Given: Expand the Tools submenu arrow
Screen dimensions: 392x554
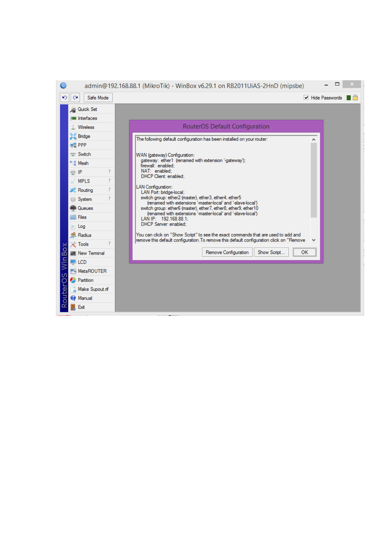Looking at the screenshot, I should [x=110, y=243].
